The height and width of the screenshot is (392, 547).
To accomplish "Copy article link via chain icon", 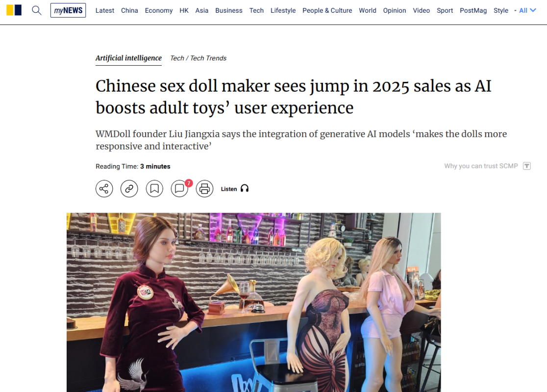I will (x=129, y=189).
